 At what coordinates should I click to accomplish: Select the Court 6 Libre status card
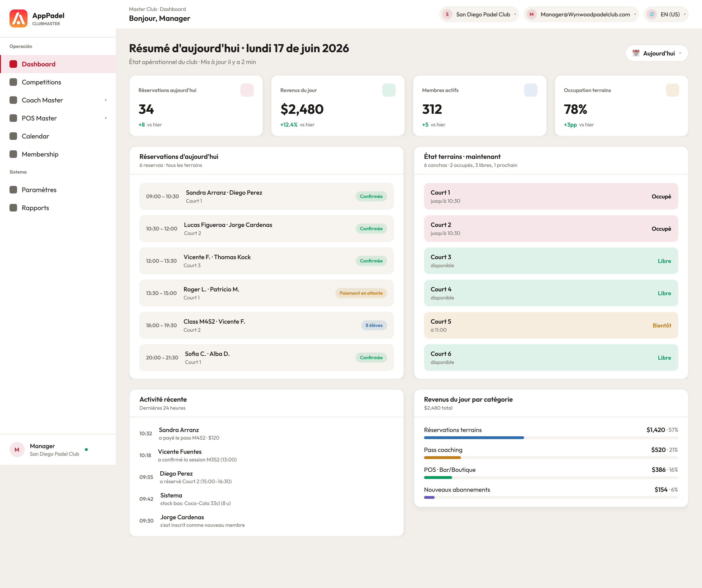pyautogui.click(x=551, y=358)
